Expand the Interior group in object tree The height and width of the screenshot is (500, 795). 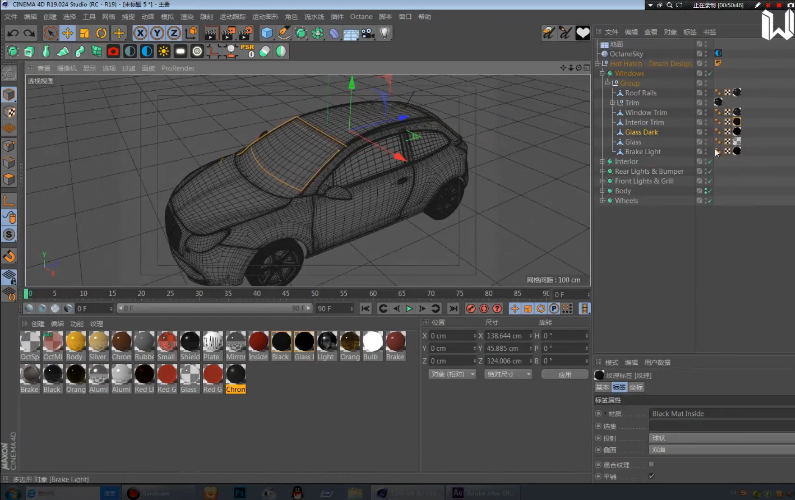602,161
